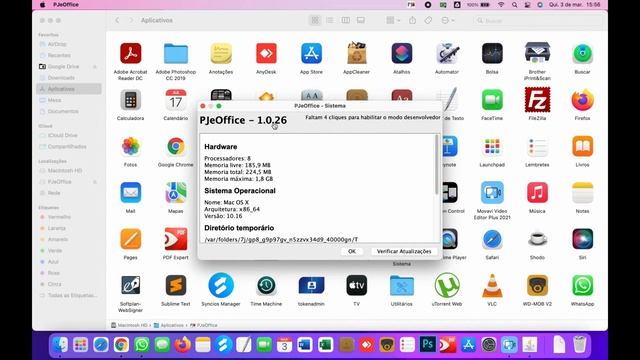
Task: Click Finder back navigation arrow
Action: 117,20
